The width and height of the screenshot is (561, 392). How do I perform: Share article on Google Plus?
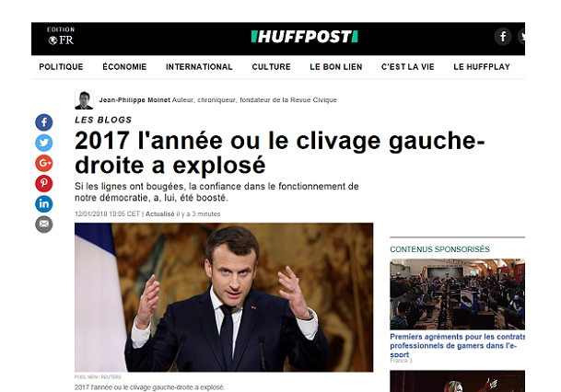click(43, 163)
